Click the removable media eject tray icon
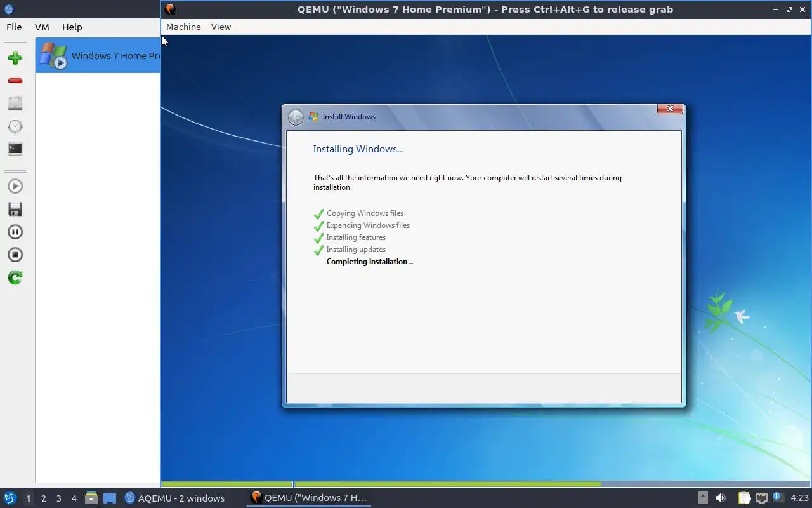The height and width of the screenshot is (508, 812). (702, 498)
